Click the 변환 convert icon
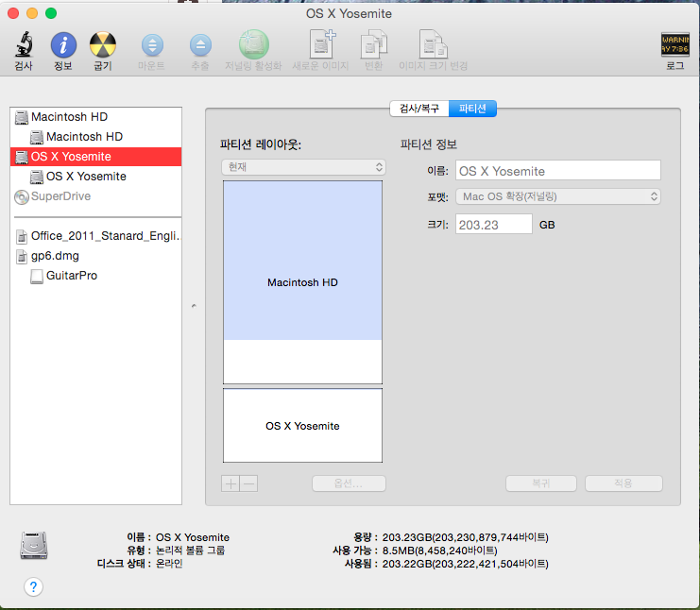The height and width of the screenshot is (610, 700). pos(374,43)
